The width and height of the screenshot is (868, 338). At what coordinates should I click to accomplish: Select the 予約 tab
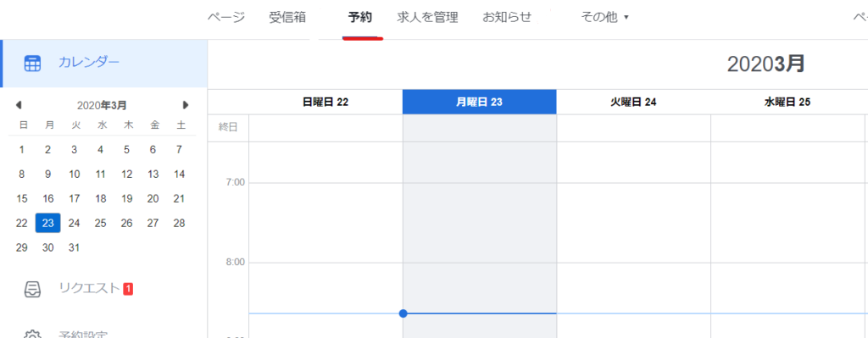360,18
